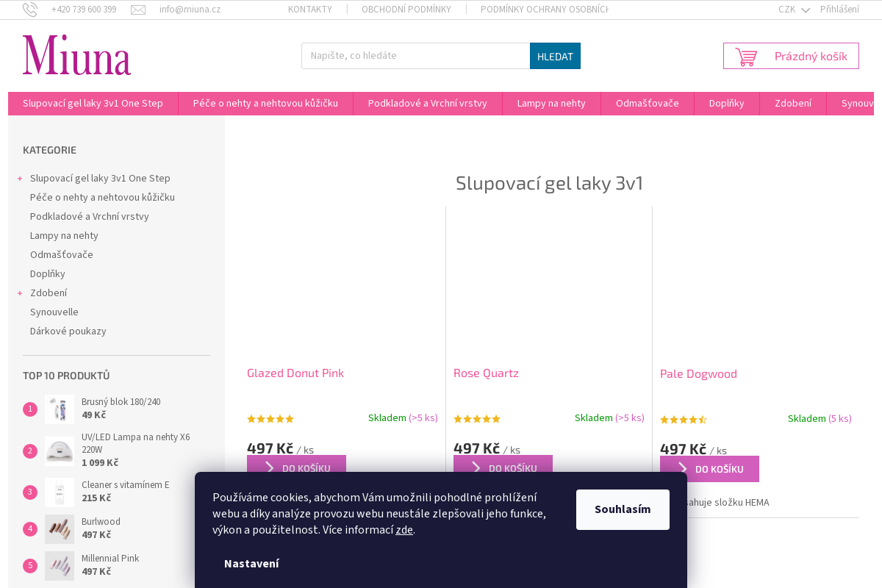Screen dimensions: 882x588
Task: Open the CZK currency dropdown
Action: pos(793,10)
